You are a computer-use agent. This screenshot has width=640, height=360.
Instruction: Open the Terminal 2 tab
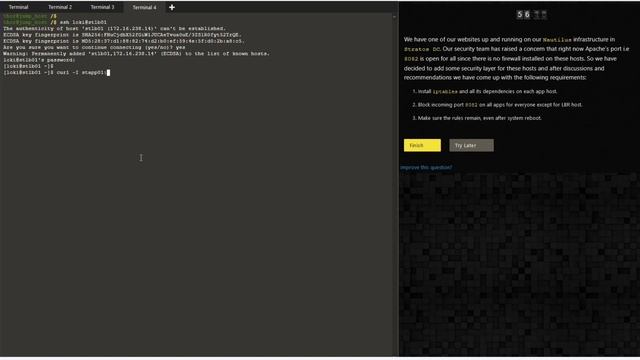[60, 7]
